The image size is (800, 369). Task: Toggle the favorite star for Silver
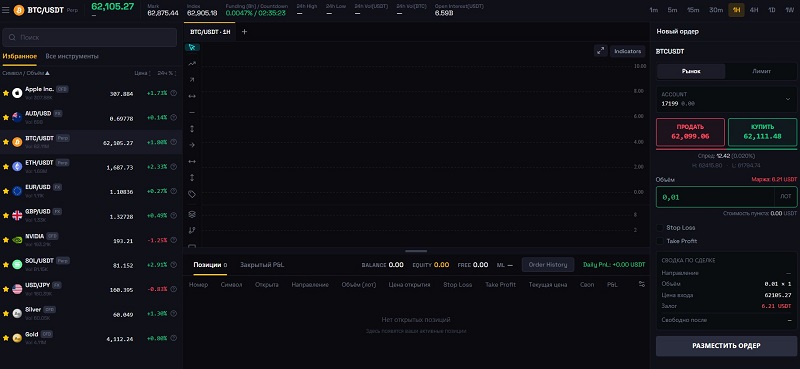(6, 313)
